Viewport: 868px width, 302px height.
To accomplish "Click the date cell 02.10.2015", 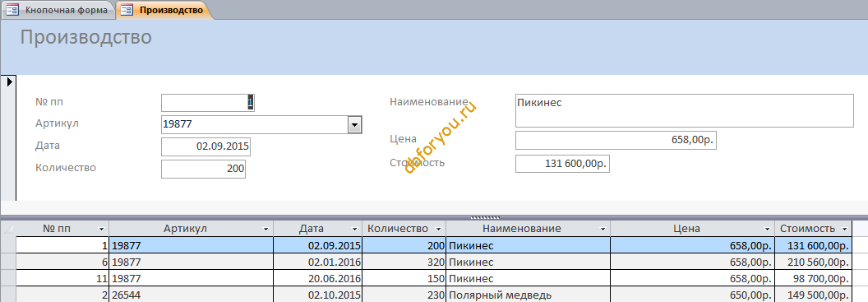I will point(318,295).
